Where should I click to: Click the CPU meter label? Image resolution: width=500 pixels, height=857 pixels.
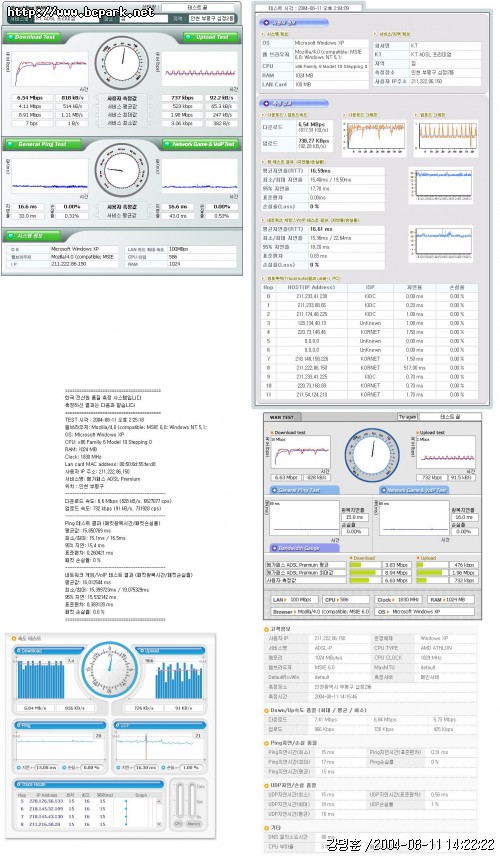(178, 824)
